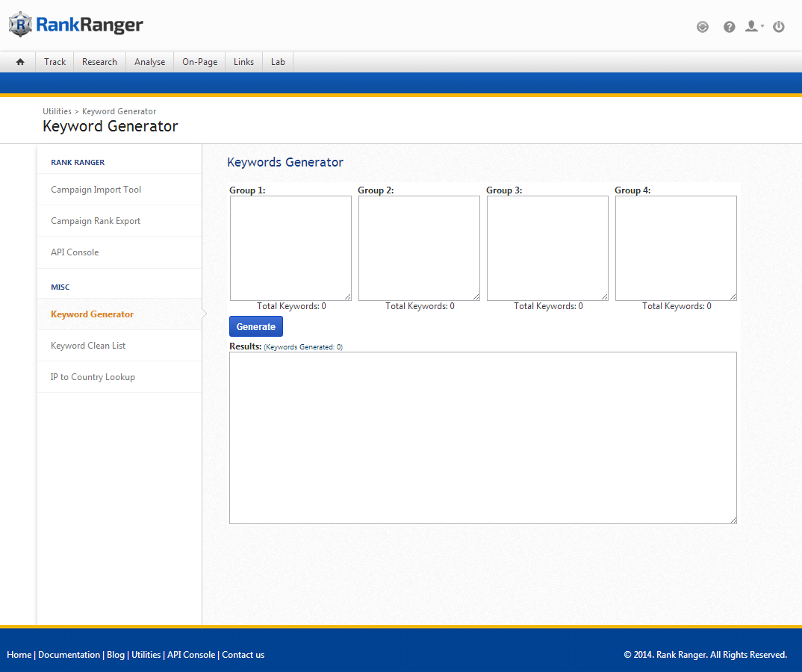Click the Rank Ranger logo
The width and height of the screenshot is (802, 672).
point(76,25)
